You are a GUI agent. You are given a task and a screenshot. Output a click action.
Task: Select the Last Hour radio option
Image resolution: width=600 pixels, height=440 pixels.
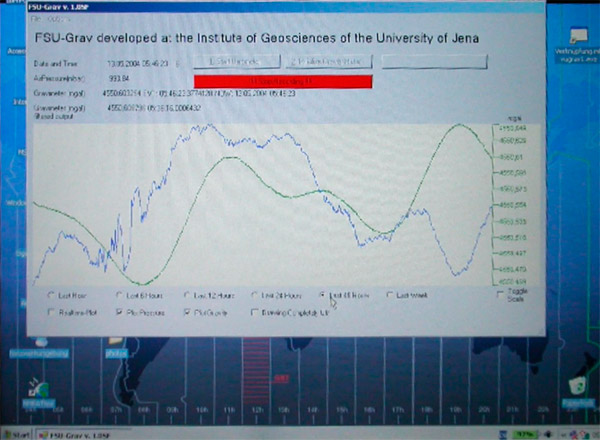52,296
